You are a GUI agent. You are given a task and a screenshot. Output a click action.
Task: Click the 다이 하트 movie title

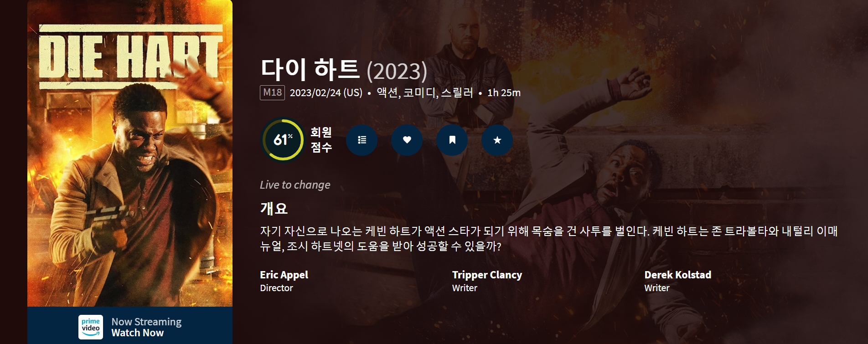tap(310, 69)
